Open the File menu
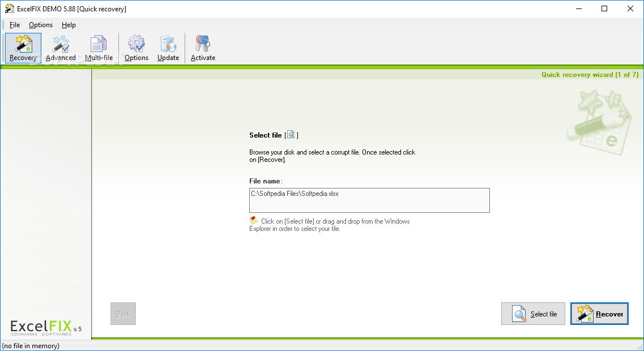This screenshot has width=644, height=351. point(15,25)
